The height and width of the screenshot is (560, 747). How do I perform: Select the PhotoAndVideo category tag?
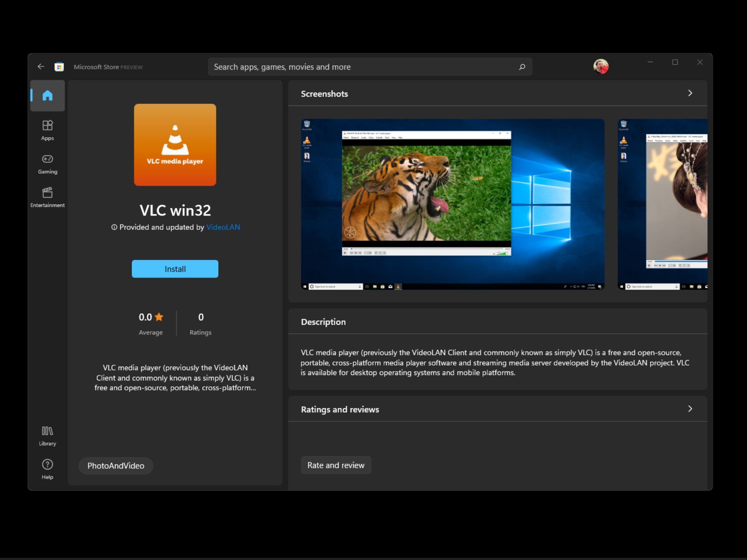pos(116,466)
